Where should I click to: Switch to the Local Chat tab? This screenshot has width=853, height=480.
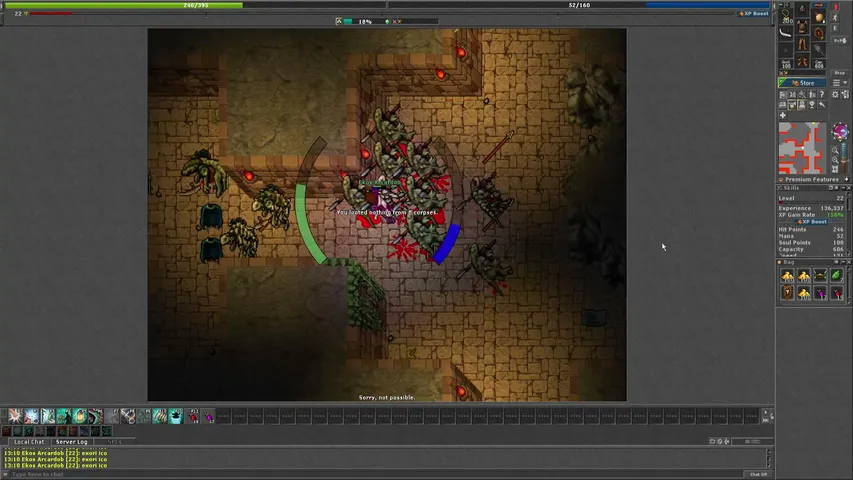click(29, 442)
